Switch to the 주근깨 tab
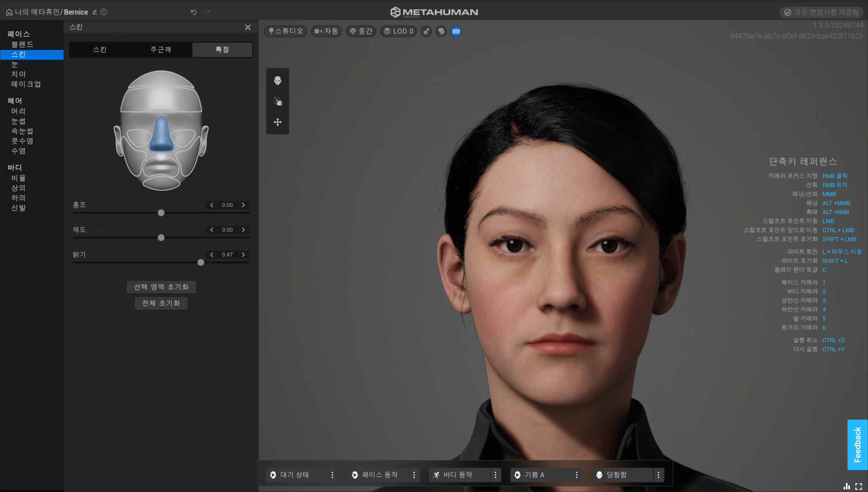 pyautogui.click(x=161, y=50)
